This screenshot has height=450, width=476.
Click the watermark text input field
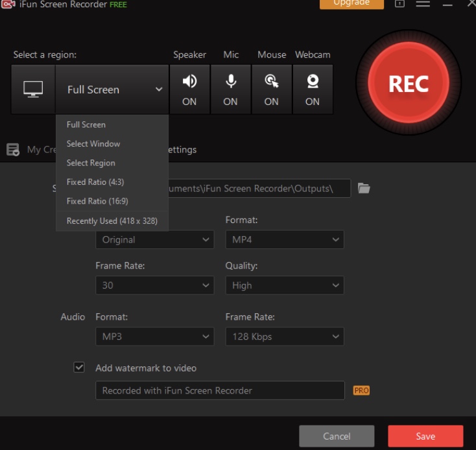click(220, 390)
